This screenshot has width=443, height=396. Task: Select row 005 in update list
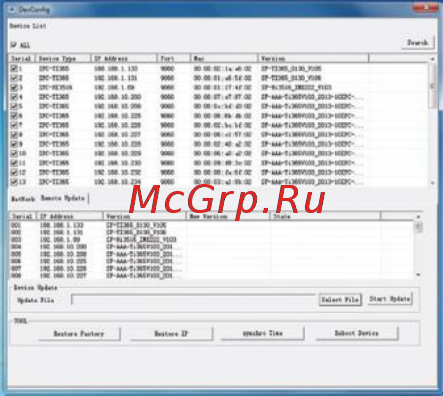tap(212, 254)
